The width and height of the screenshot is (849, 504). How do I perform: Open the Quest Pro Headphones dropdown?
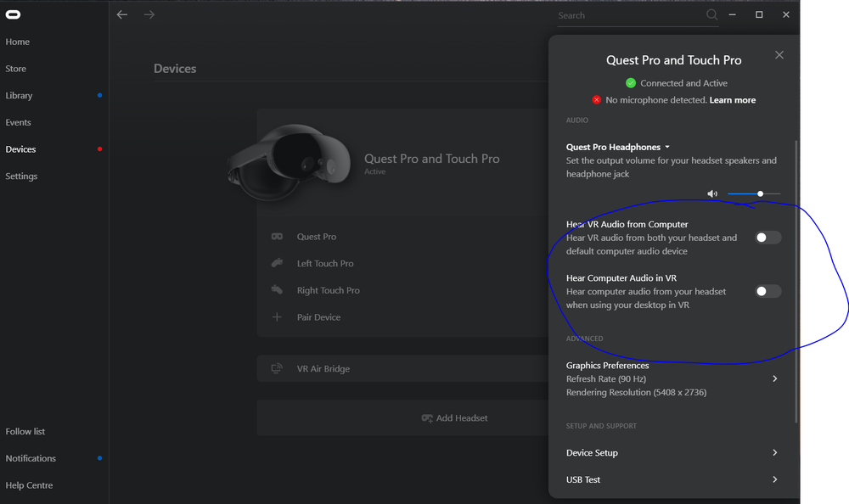[618, 147]
